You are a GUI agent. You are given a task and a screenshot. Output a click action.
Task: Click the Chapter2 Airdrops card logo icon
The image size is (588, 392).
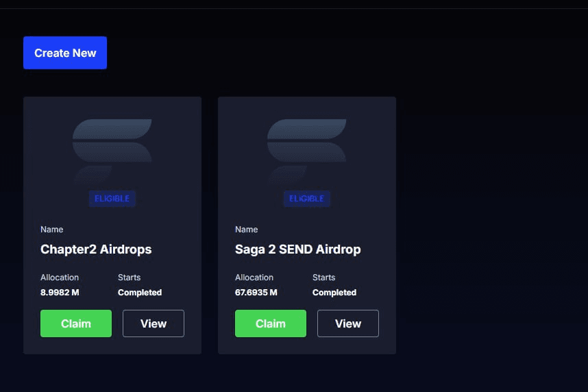(112, 151)
